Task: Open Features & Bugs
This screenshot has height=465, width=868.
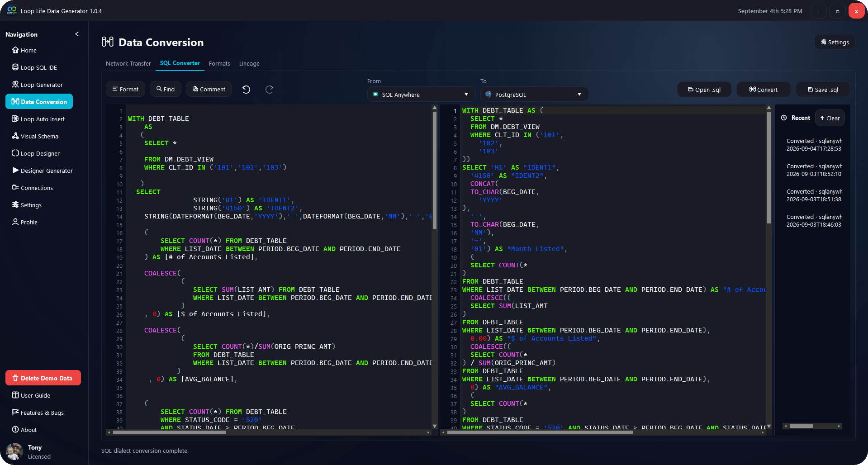Action: tap(38, 413)
